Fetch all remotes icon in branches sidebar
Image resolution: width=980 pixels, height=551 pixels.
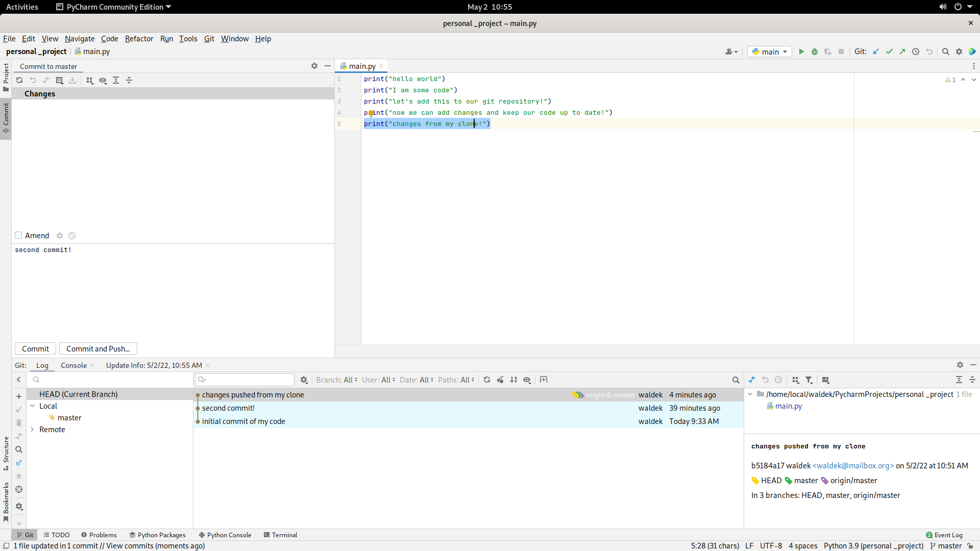click(19, 463)
